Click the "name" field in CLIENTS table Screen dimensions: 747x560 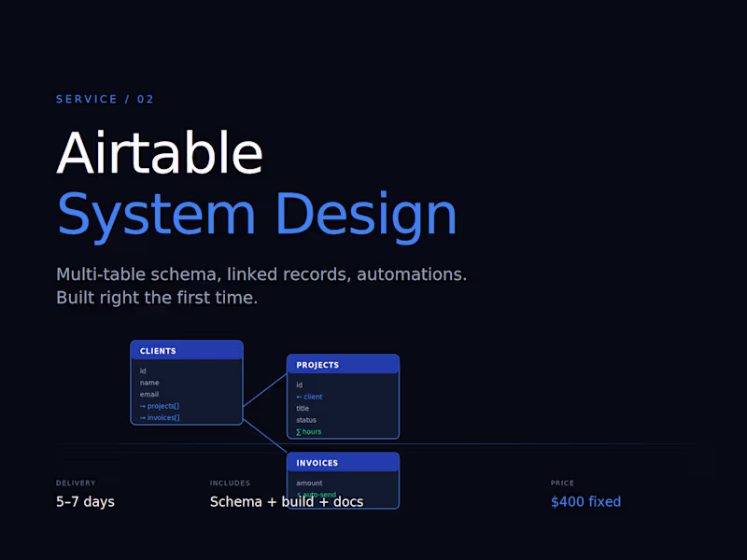(x=149, y=383)
